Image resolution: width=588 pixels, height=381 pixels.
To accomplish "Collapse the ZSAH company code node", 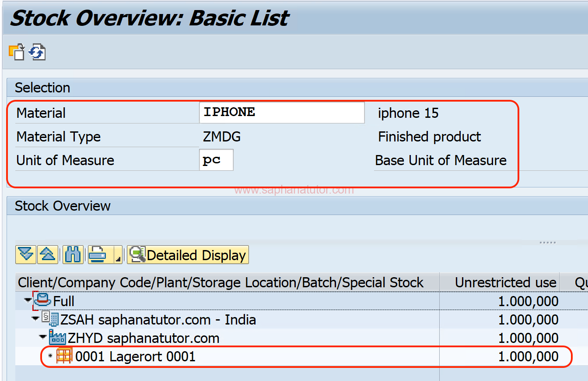I will tap(35, 319).
